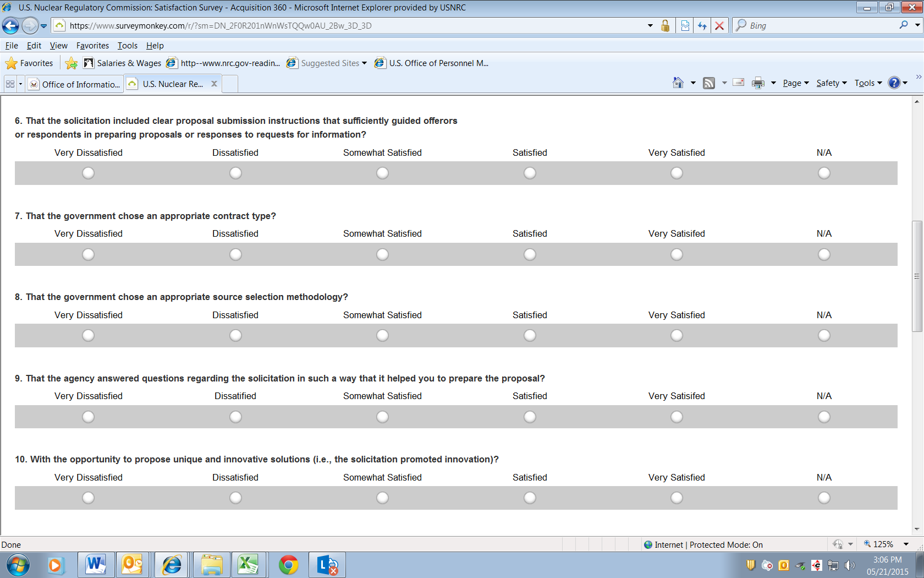Click the scroll down arrow
This screenshot has height=578, width=924.
pyautogui.click(x=917, y=530)
